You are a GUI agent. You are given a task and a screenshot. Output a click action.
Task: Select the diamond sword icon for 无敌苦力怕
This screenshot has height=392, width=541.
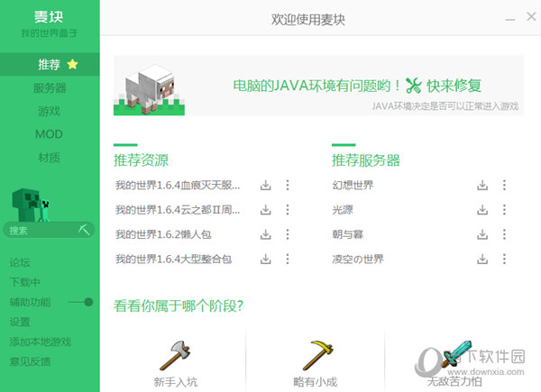click(457, 354)
